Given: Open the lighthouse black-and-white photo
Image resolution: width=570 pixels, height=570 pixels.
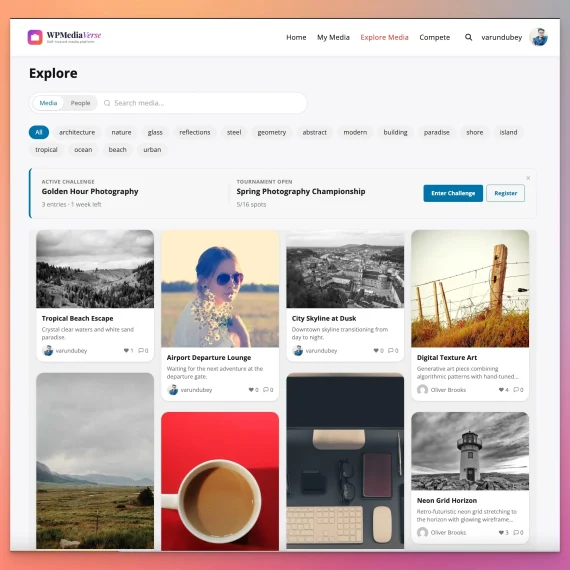Looking at the screenshot, I should [x=470, y=451].
